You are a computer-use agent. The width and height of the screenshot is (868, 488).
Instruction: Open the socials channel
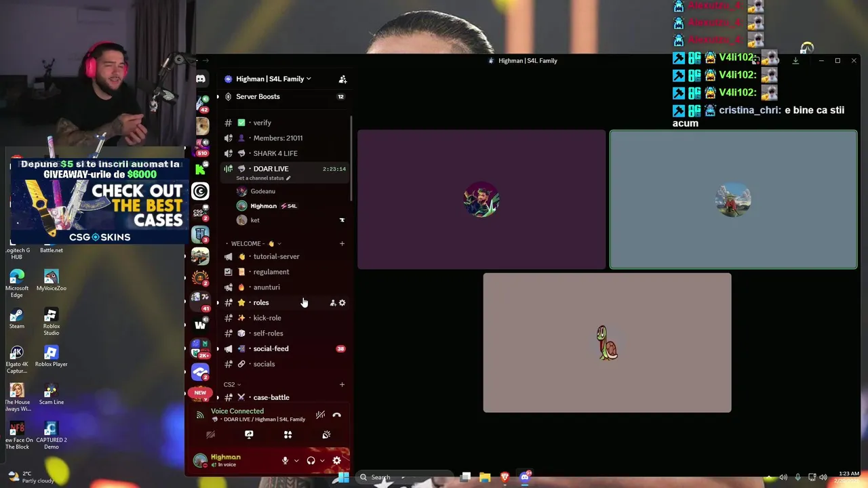(x=285, y=364)
